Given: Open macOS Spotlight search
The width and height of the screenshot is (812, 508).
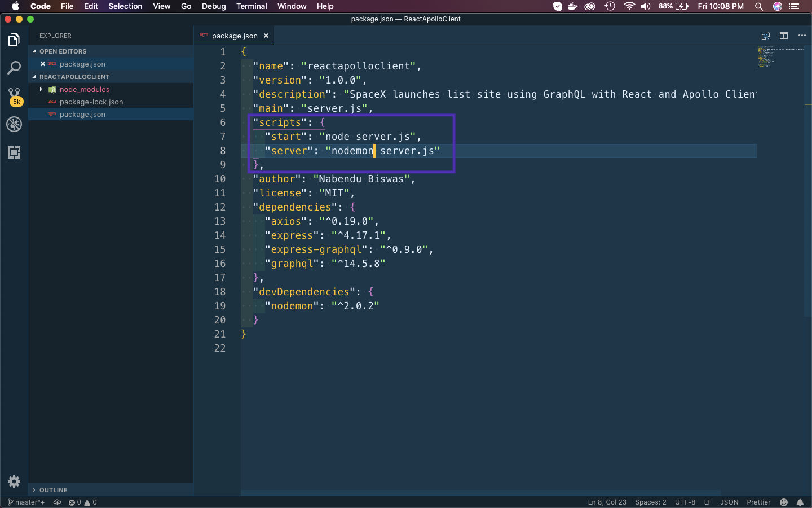Looking at the screenshot, I should [x=759, y=6].
